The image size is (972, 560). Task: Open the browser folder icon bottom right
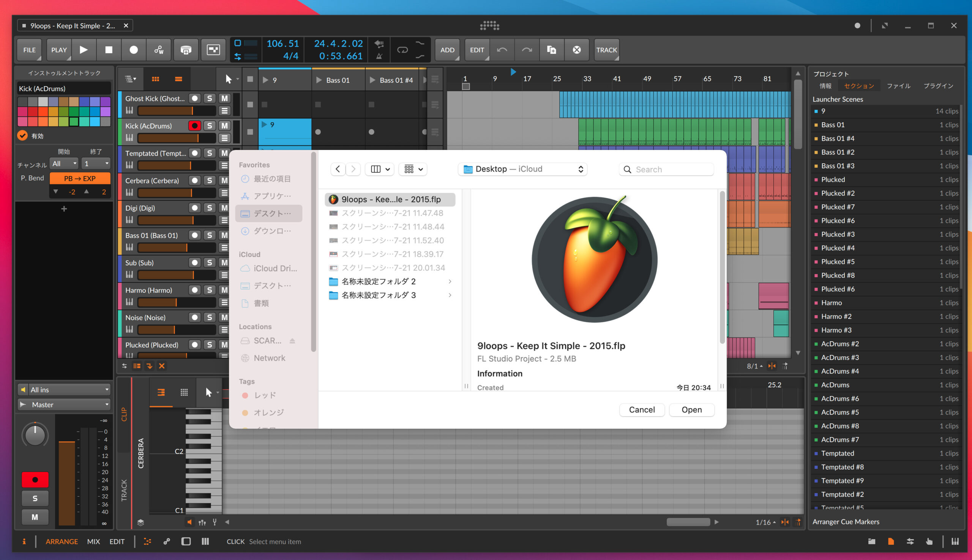(872, 541)
